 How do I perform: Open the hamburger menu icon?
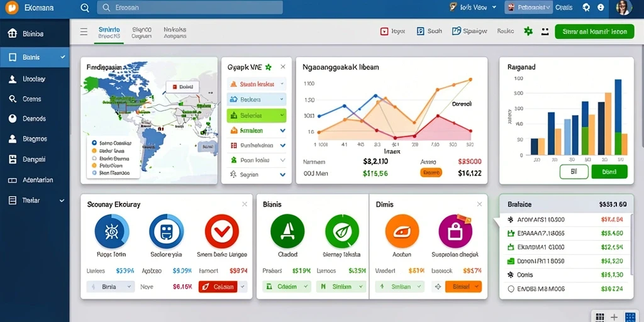[x=84, y=31]
